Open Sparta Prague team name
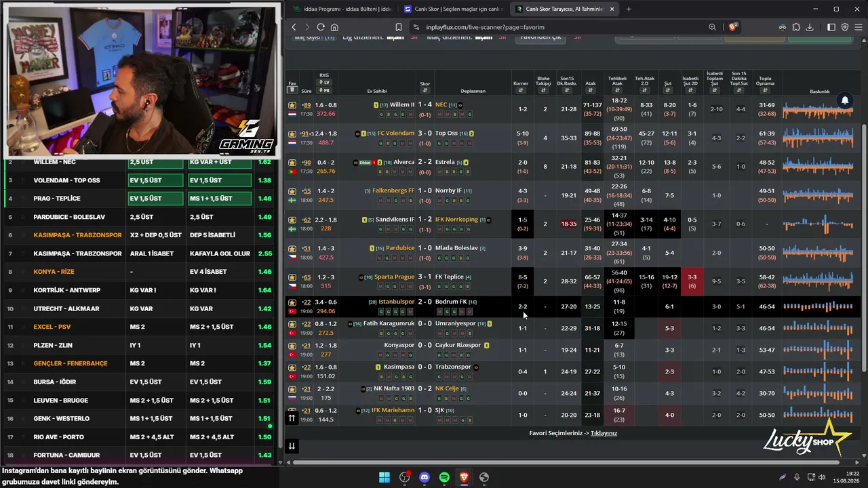 (394, 277)
